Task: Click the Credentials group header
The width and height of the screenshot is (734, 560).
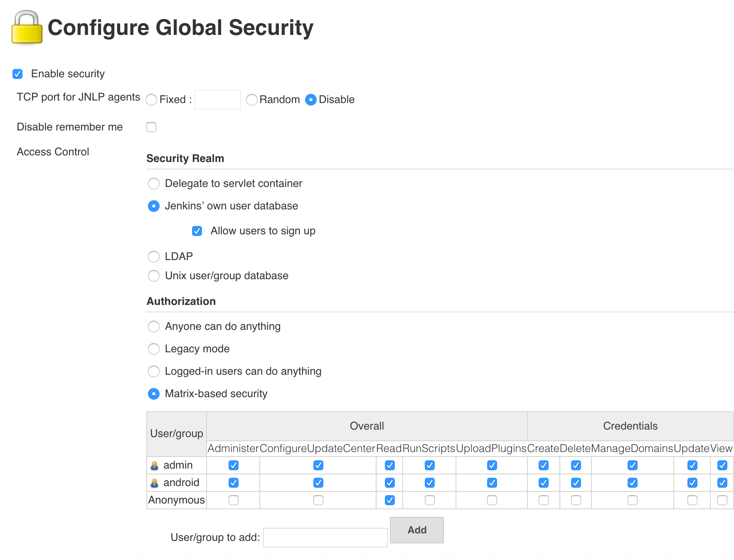Action: coord(631,426)
